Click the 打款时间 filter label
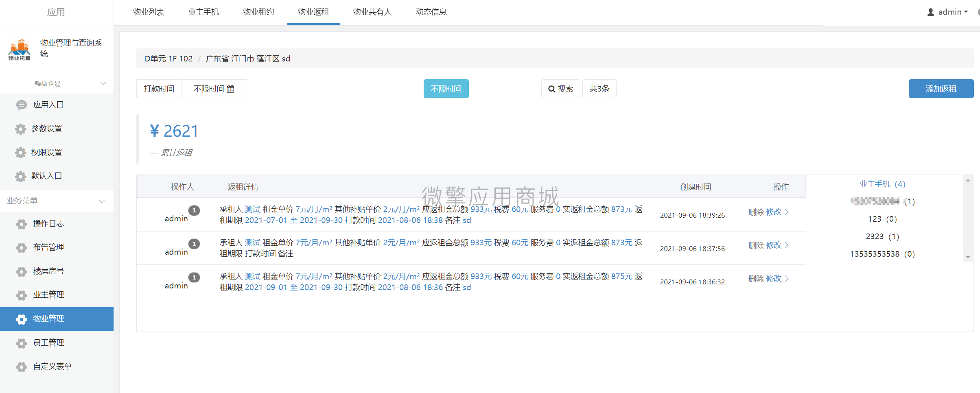980x393 pixels. (x=159, y=89)
